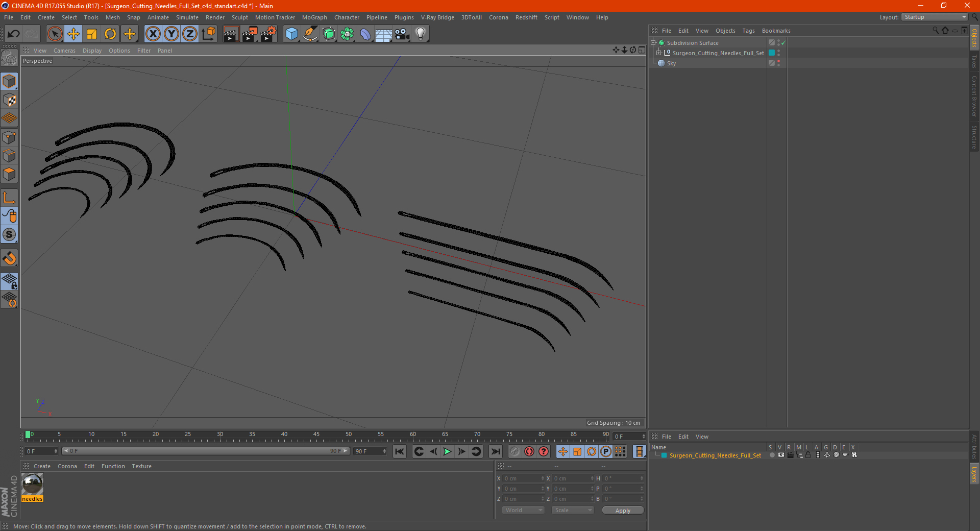Toggle the Z axis lock

point(190,34)
